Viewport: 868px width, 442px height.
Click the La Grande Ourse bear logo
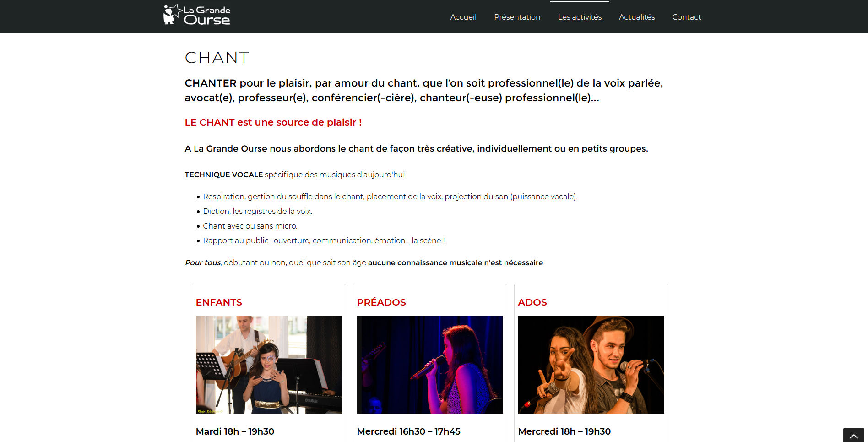(197, 15)
